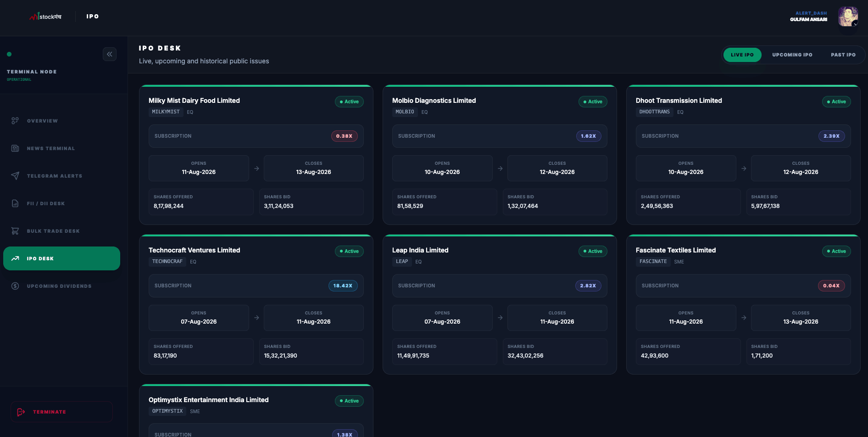Navigate to Bulk Trade Desk

click(x=61, y=231)
